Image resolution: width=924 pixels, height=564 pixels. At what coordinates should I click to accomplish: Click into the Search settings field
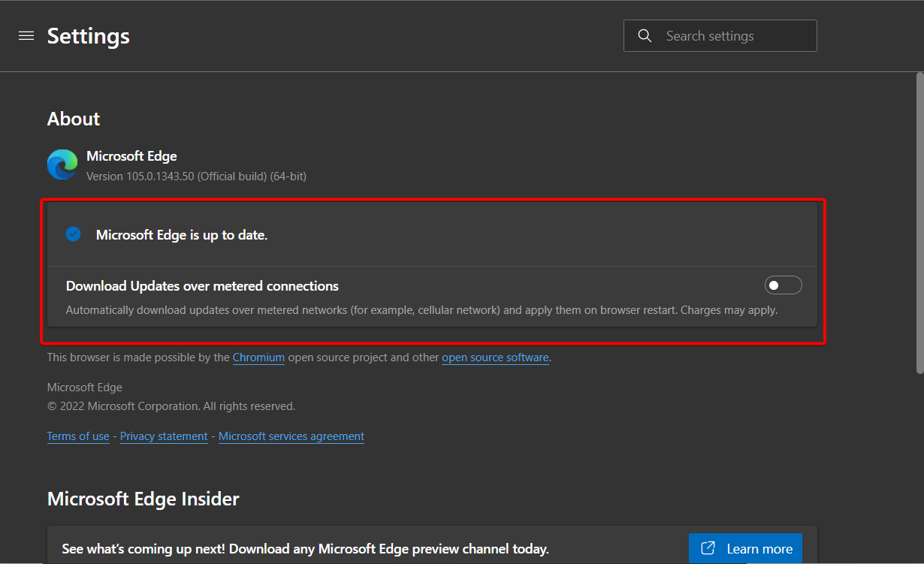coord(720,36)
